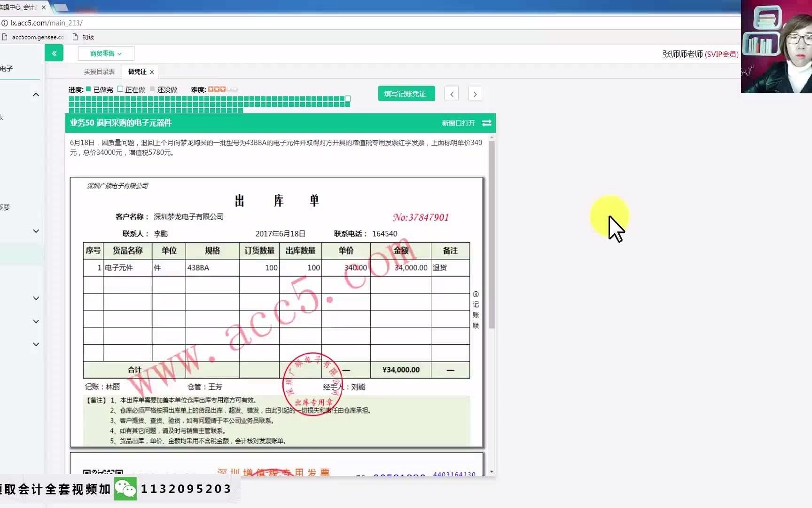Click the site info ⓘ icon in address bar
Screen dimensions: 812x508
click(5, 23)
